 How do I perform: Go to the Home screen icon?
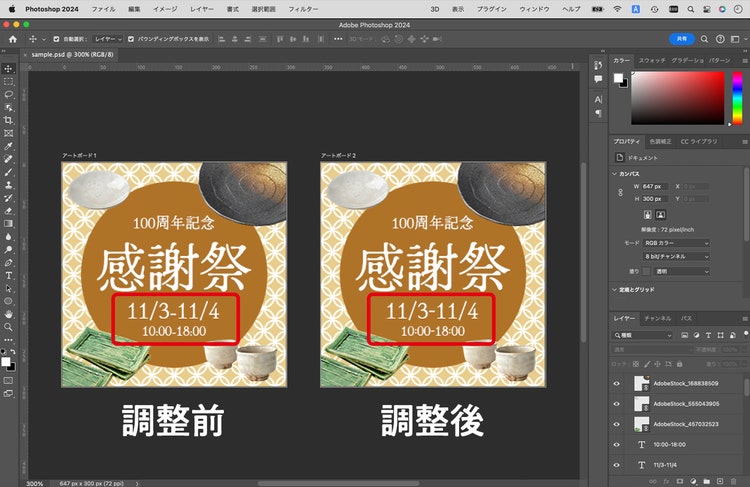click(13, 39)
